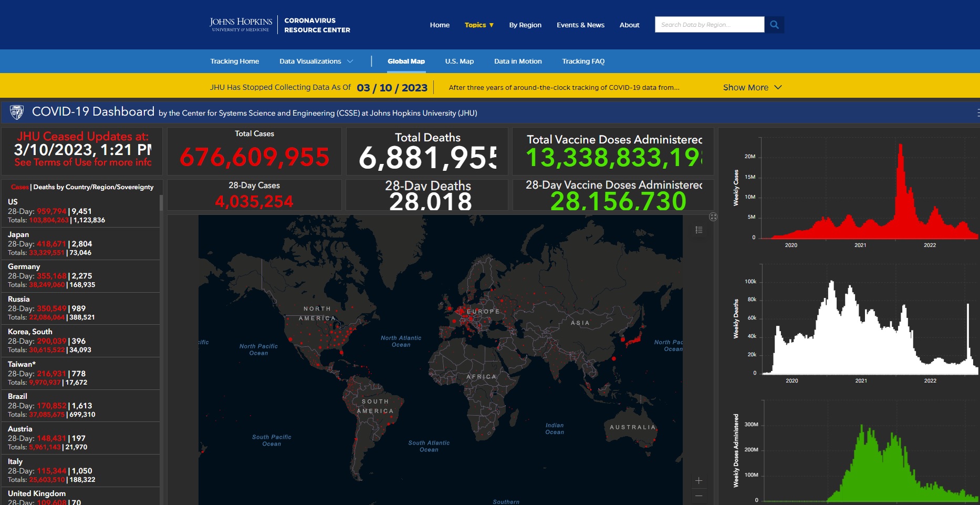Open the Data in Motion tab
The height and width of the screenshot is (505, 980).
point(517,61)
